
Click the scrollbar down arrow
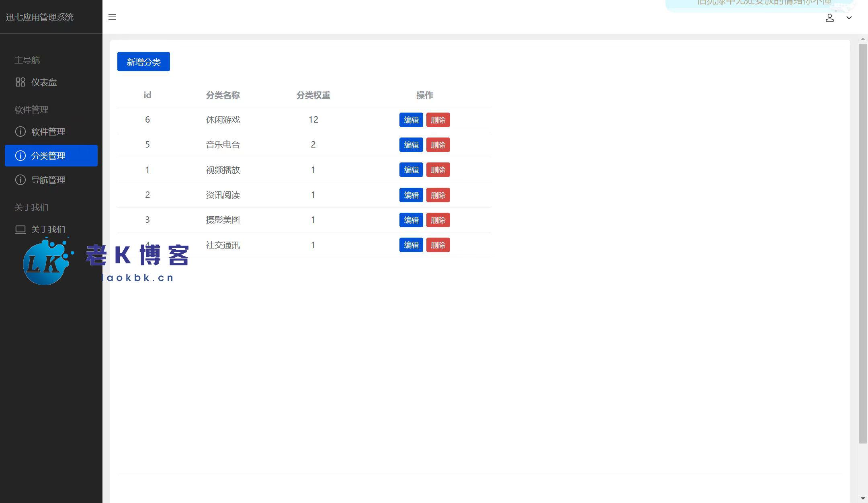863,499
